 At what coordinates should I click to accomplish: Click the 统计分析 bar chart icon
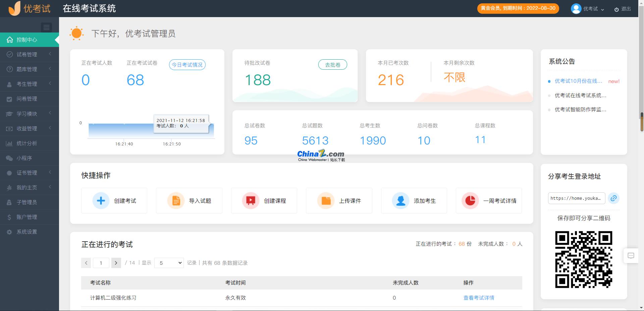pos(9,143)
